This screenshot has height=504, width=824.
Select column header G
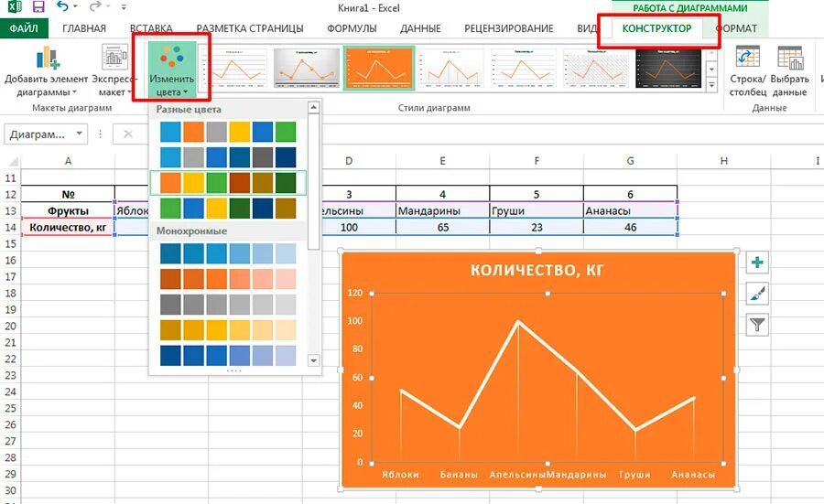(x=630, y=161)
